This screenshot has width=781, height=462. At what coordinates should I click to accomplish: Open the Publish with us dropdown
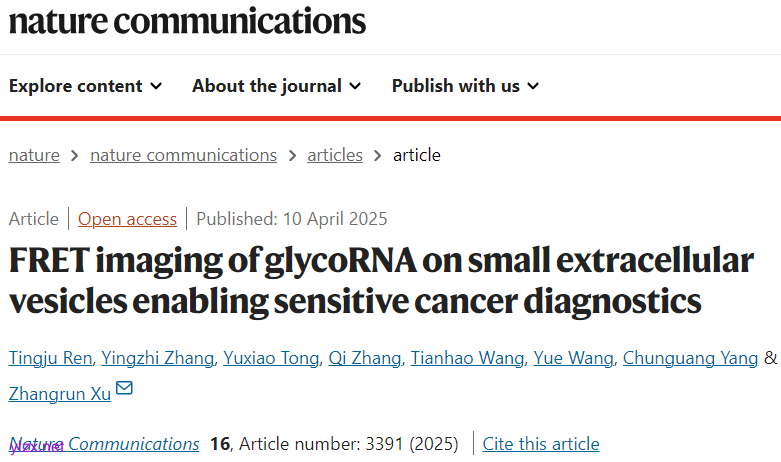465,86
